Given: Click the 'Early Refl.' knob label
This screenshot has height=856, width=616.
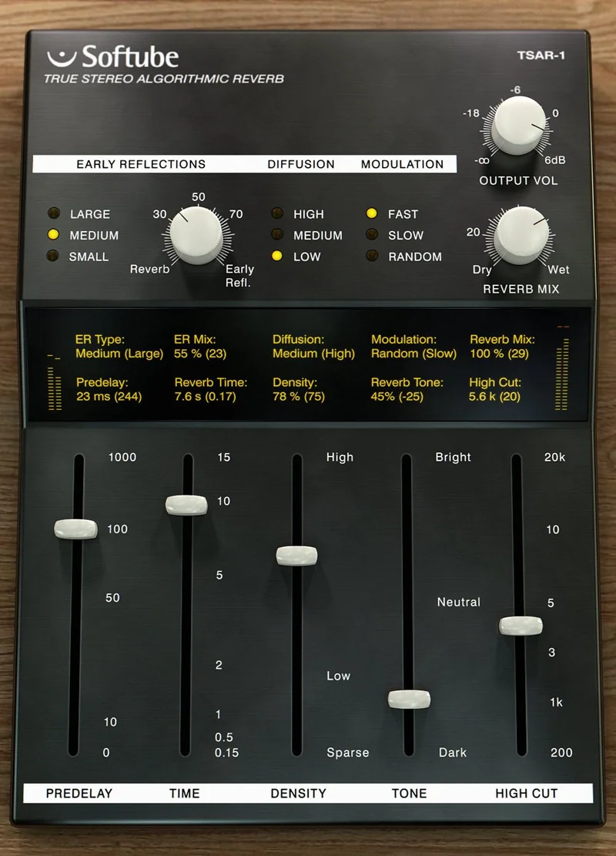Looking at the screenshot, I should tap(239, 276).
